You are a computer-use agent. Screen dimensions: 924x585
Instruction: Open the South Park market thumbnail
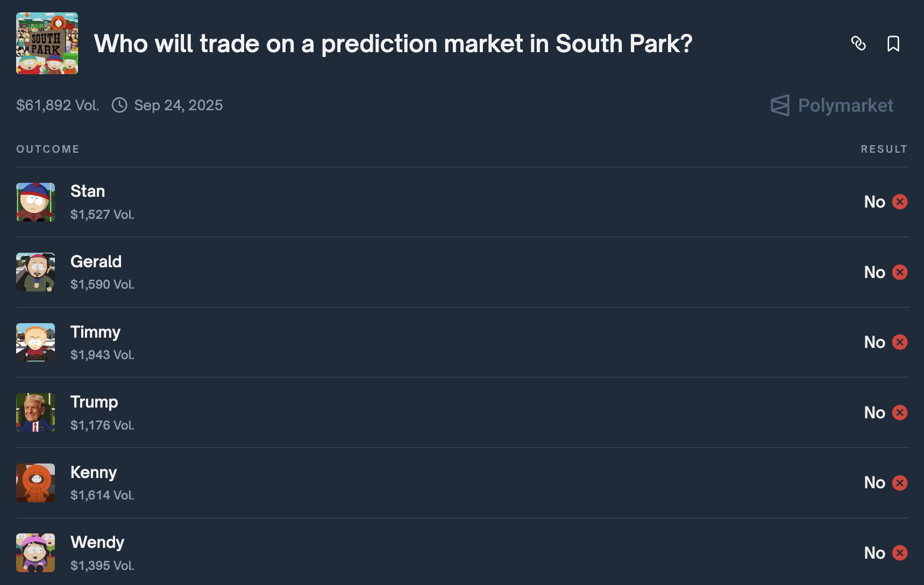[47, 44]
